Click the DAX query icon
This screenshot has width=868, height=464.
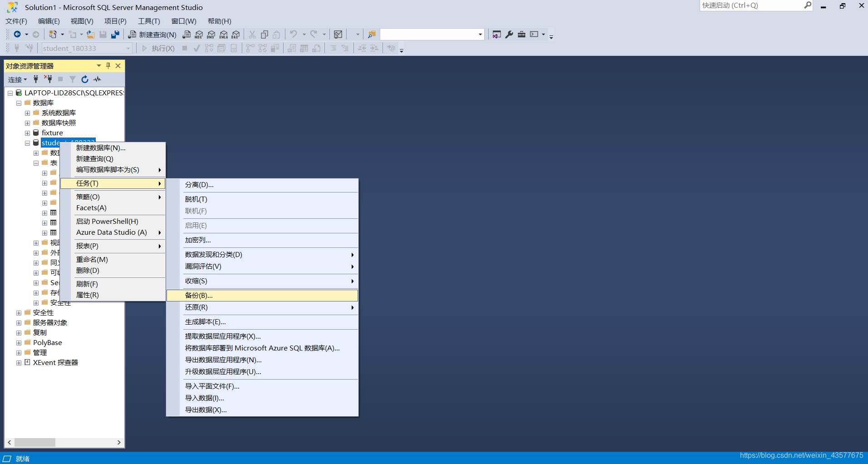[236, 35]
